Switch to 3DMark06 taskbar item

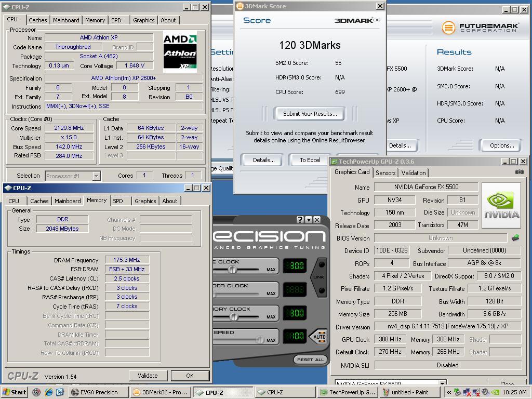tap(161, 392)
